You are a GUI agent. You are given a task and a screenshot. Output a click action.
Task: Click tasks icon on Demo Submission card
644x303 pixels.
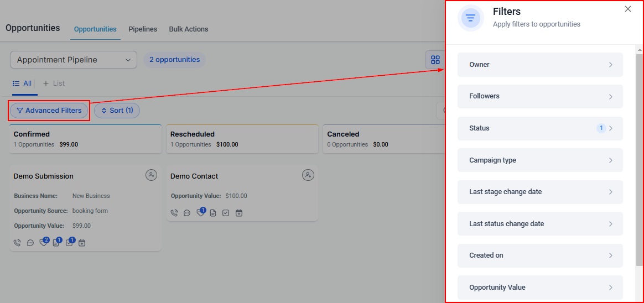69,243
